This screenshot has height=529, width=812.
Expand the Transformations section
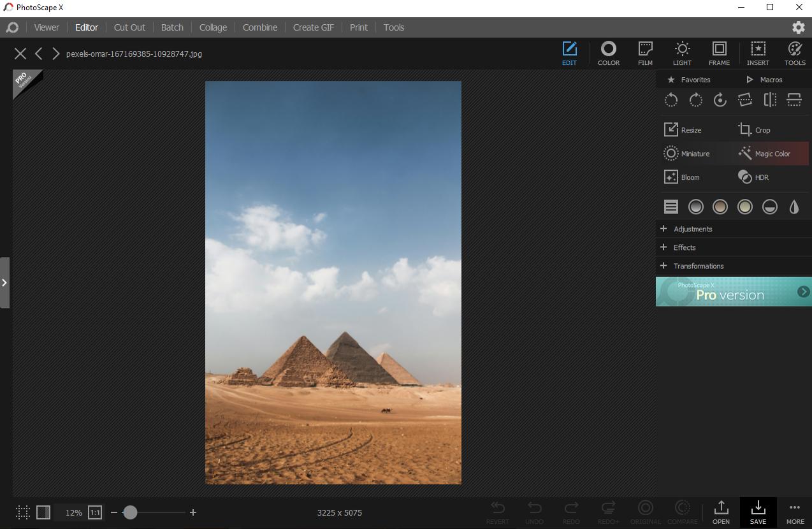(699, 266)
